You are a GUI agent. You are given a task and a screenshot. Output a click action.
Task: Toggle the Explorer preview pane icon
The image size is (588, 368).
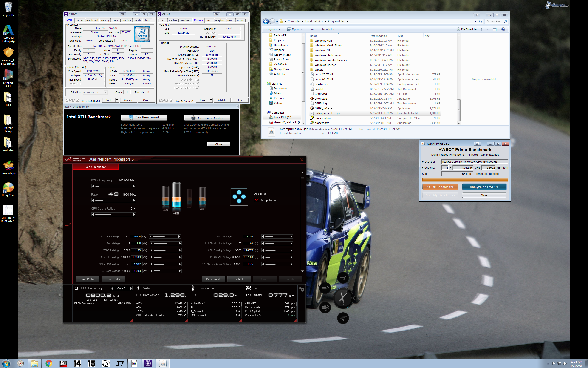point(495,29)
